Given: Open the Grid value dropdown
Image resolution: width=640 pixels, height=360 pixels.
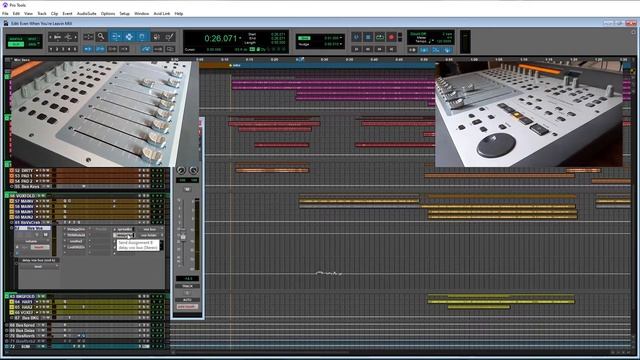Looking at the screenshot, I should (341, 38).
